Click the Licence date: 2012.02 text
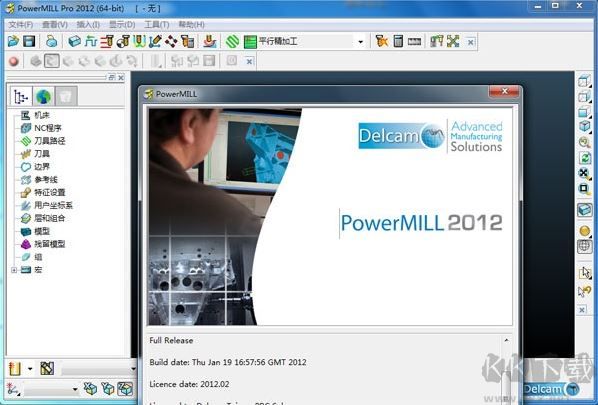Viewport: 598px width, 405px height. click(189, 384)
